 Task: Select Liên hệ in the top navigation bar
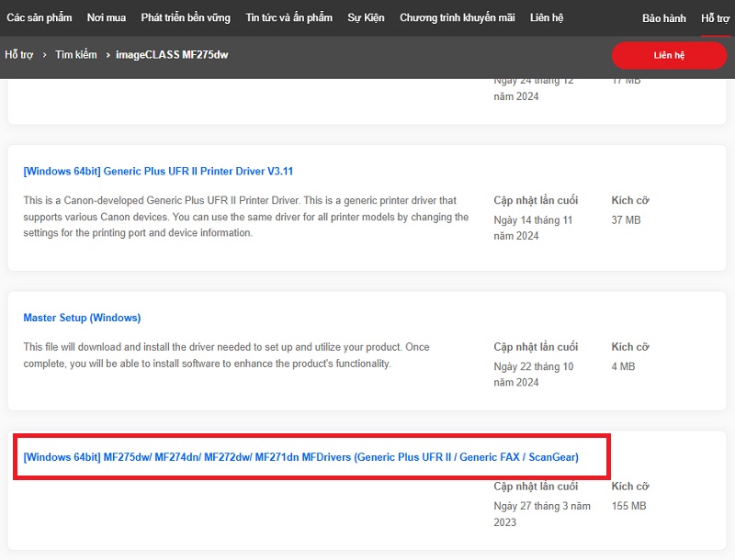click(547, 18)
